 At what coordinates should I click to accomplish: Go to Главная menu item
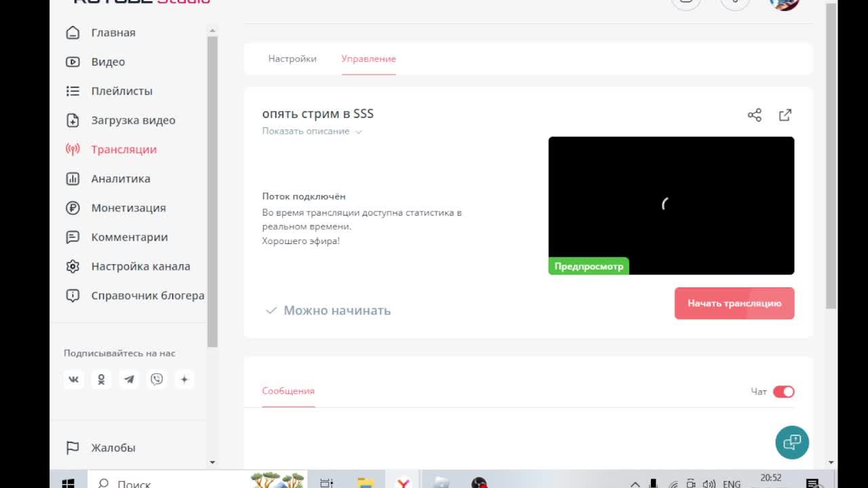[113, 33]
